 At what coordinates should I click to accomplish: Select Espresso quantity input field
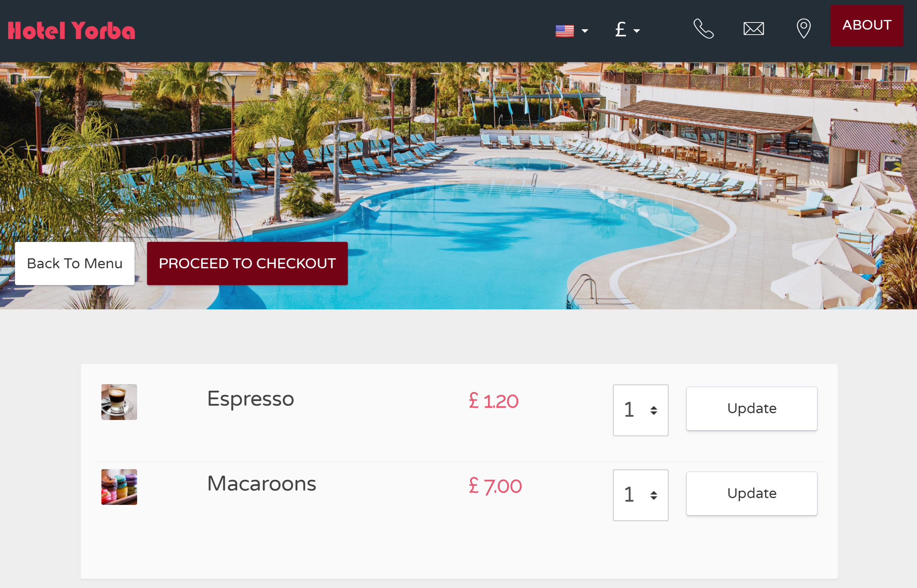click(x=639, y=409)
